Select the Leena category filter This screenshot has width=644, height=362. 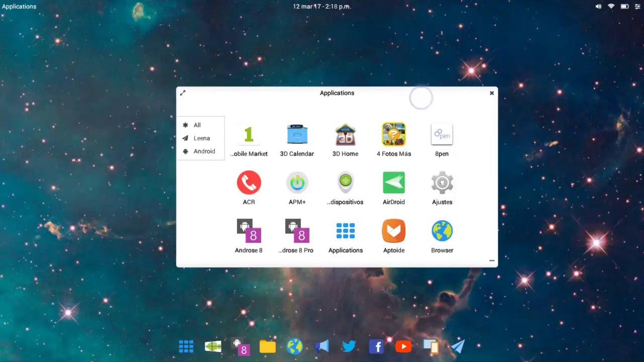201,138
